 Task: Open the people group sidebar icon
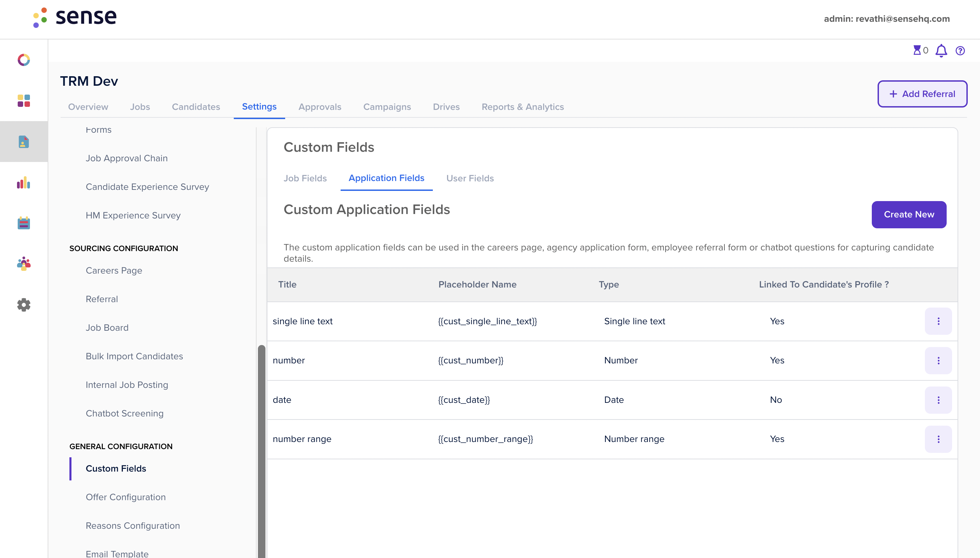point(24,264)
